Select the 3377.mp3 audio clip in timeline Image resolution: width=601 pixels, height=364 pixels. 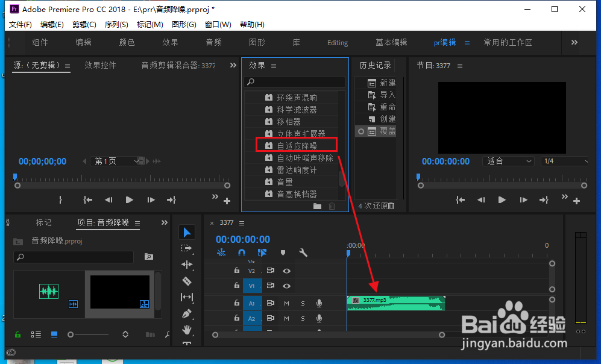pos(395,303)
